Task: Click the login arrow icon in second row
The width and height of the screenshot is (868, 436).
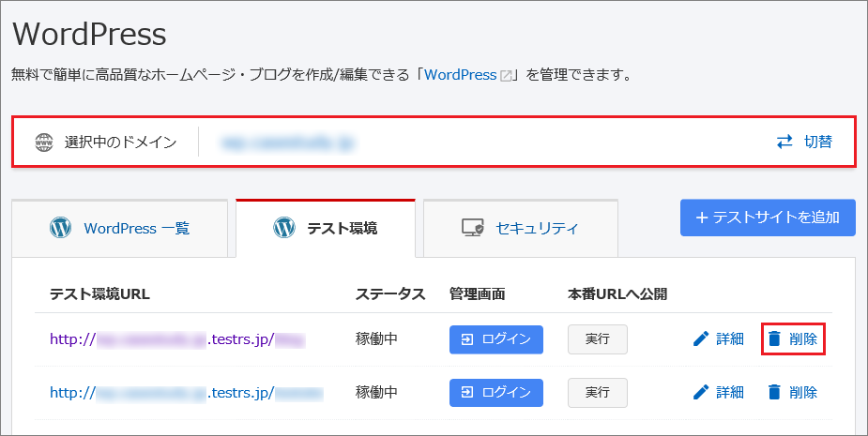Action: coord(467,392)
